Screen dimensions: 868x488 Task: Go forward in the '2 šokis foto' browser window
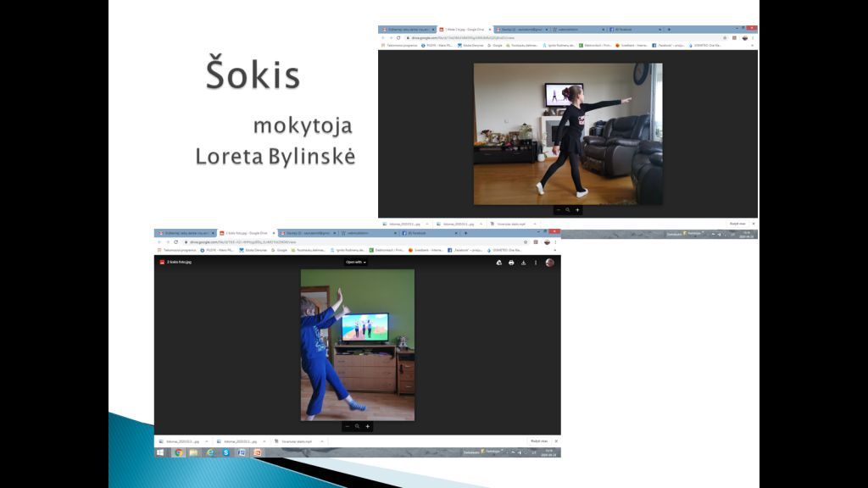click(168, 241)
